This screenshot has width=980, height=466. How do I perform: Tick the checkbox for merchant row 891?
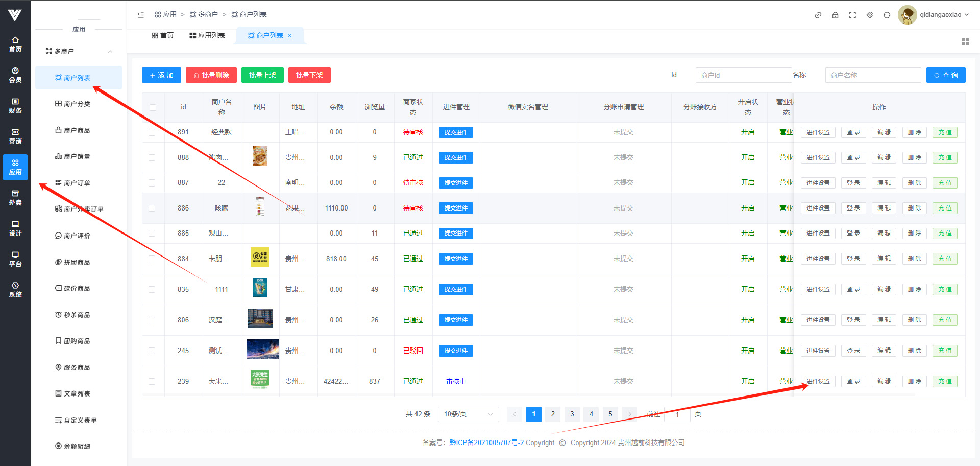click(152, 132)
